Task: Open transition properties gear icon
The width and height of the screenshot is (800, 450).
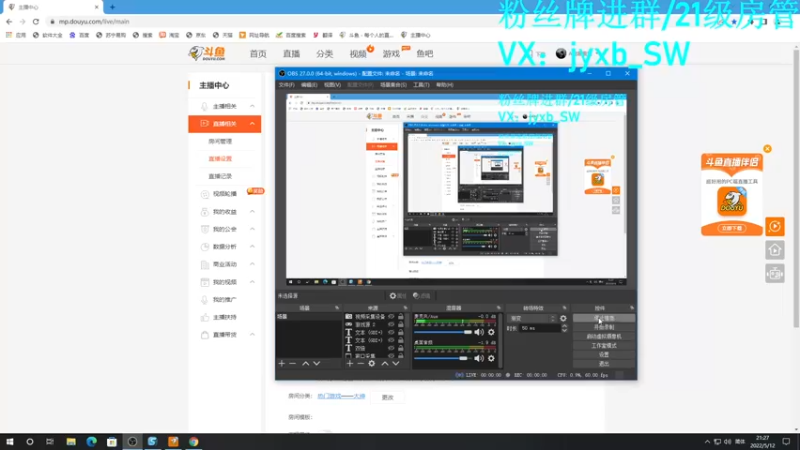Action: pyautogui.click(x=563, y=318)
